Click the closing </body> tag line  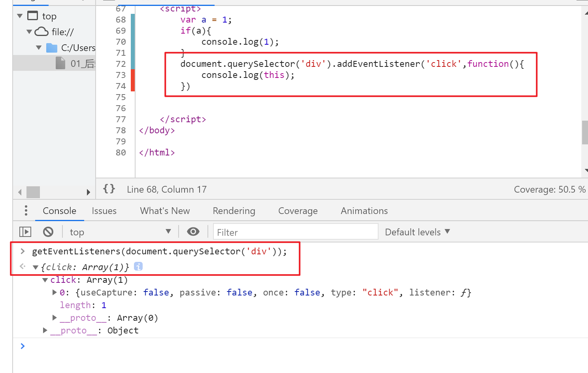(157, 130)
